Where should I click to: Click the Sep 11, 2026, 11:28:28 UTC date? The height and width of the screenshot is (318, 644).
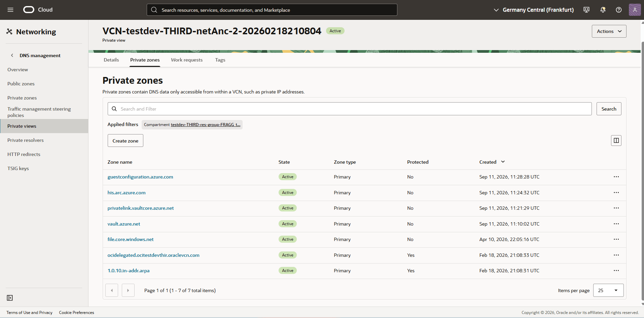[509, 177]
